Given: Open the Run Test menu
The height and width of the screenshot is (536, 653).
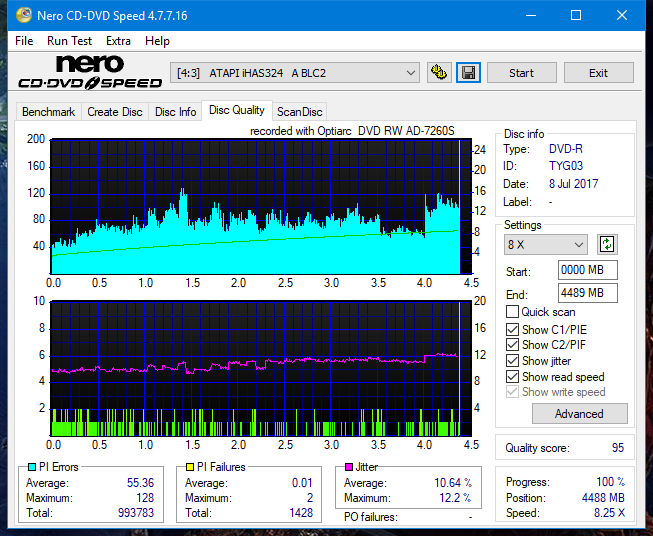Looking at the screenshot, I should pos(69,41).
